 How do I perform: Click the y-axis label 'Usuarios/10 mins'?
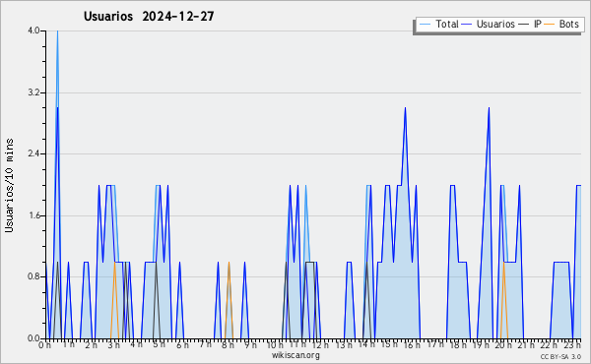point(9,185)
